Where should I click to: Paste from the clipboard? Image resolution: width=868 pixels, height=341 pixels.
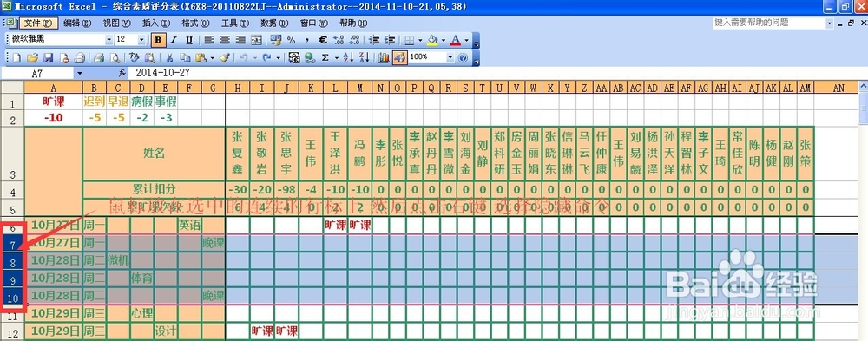coord(201,57)
